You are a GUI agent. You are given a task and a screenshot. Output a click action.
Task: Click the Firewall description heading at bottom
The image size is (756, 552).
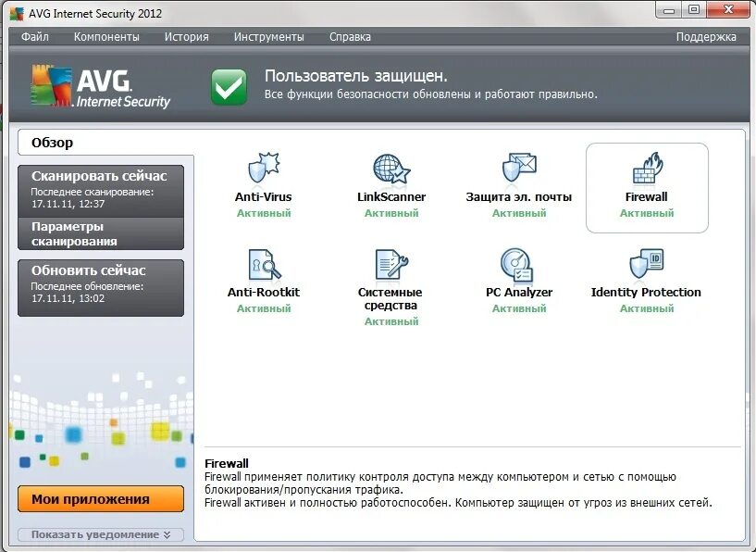point(227,463)
